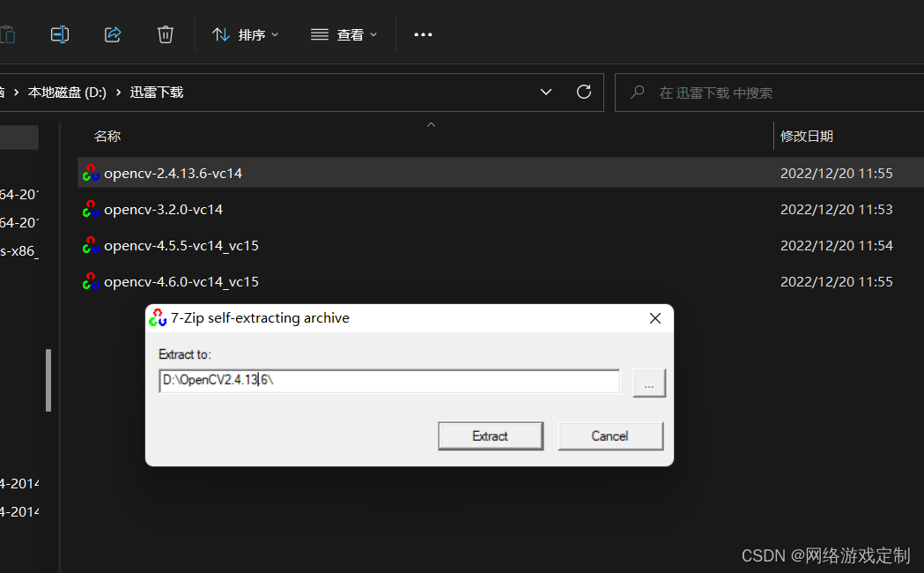Click the OpenCV icon of opencv-2.4.13.6-vc14

pos(91,173)
